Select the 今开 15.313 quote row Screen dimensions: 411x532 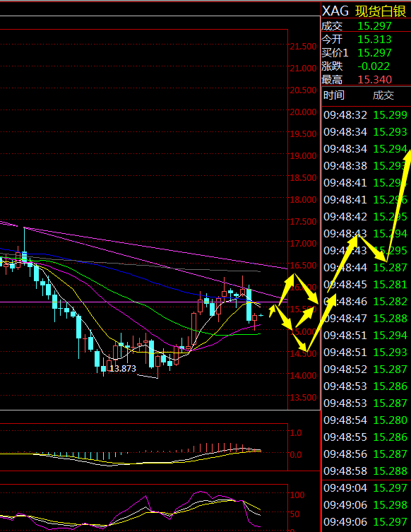(x=366, y=40)
